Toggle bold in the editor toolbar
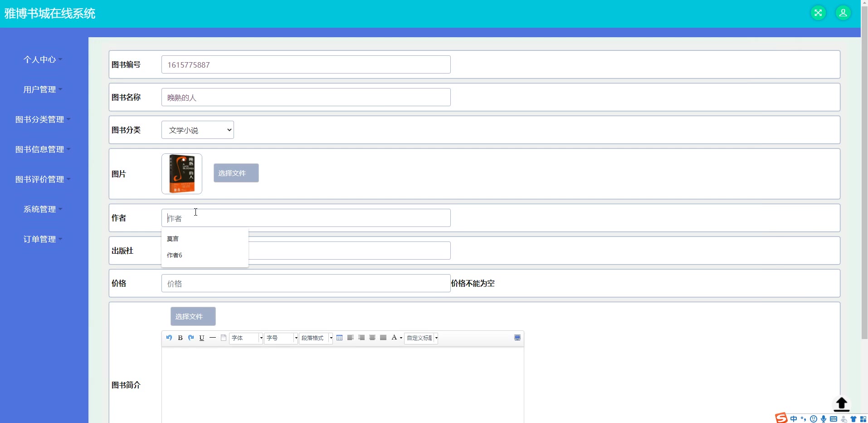Viewport: 868px width, 423px height. point(180,338)
